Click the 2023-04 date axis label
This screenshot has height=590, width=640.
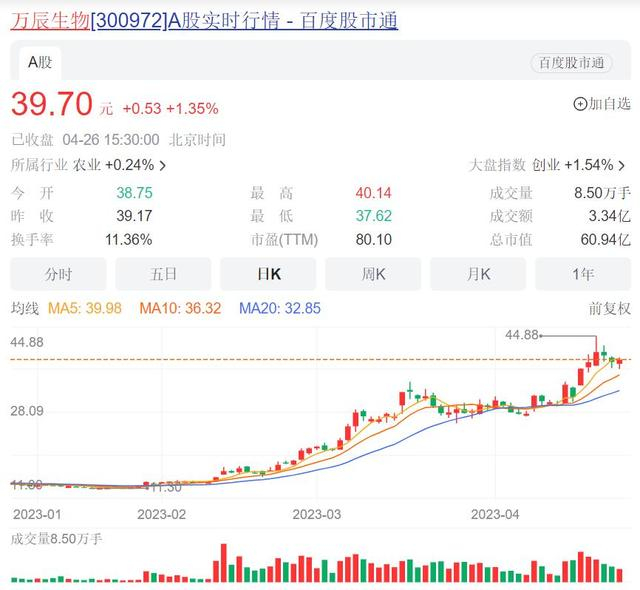tap(495, 515)
